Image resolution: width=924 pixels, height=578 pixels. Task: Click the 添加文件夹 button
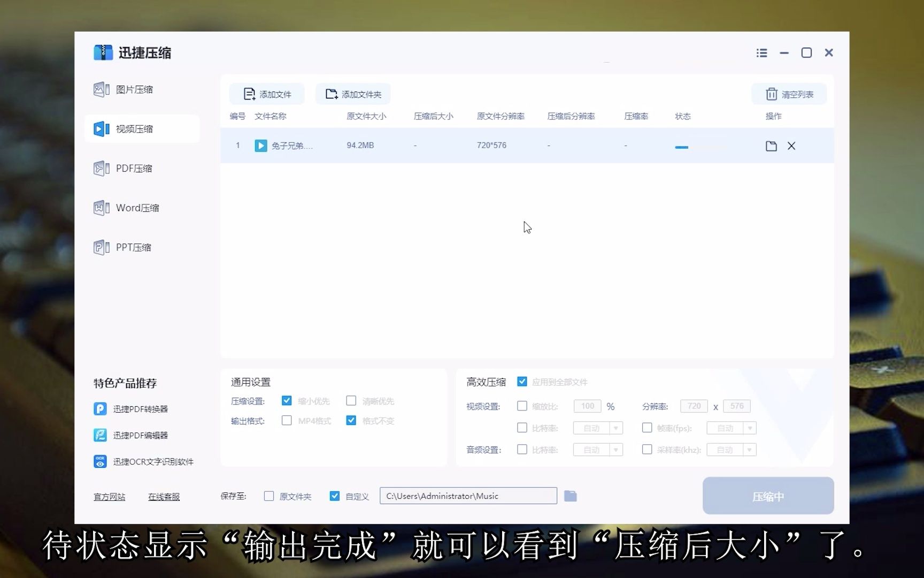click(353, 94)
